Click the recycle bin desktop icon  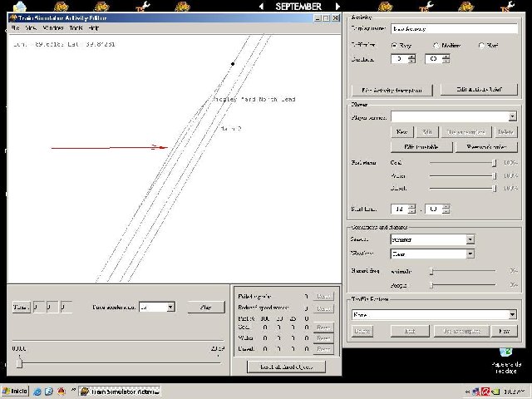[x=505, y=355]
